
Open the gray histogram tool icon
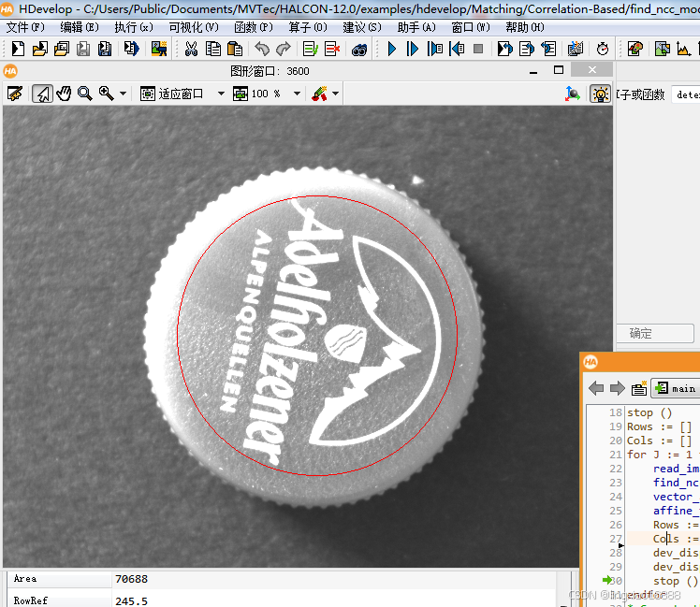click(683, 49)
